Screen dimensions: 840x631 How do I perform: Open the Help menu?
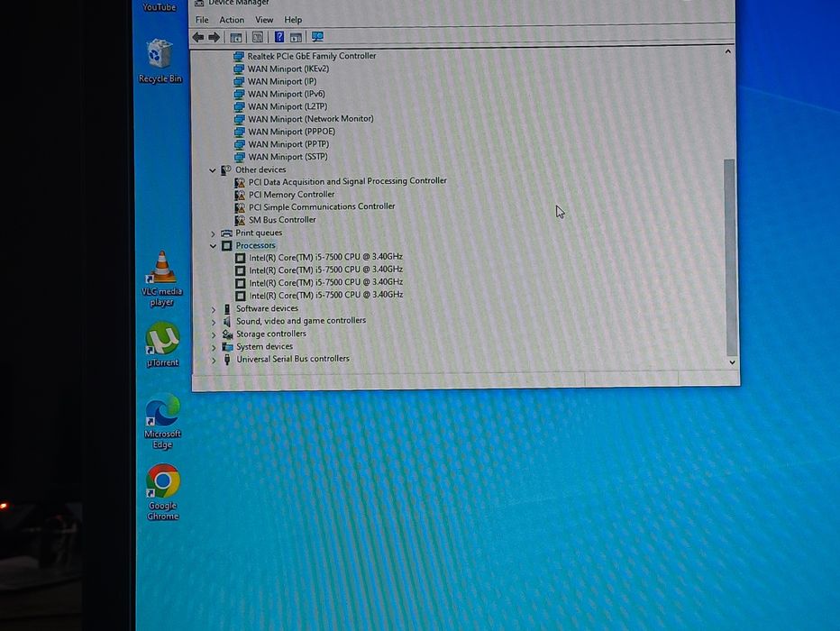[293, 20]
